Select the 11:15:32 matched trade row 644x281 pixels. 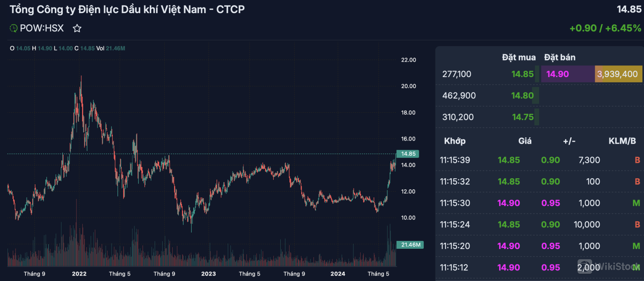(539, 182)
